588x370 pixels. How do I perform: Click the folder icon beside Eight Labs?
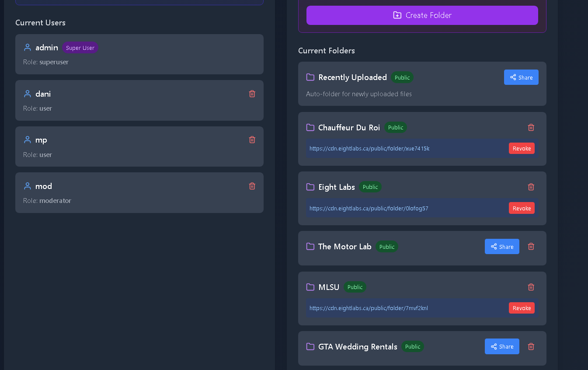pos(310,187)
